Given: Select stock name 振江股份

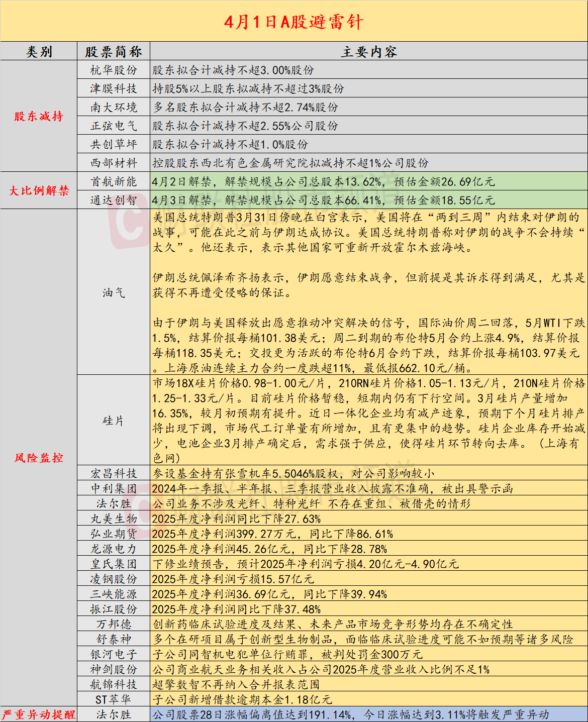Looking at the screenshot, I should coord(114,609).
